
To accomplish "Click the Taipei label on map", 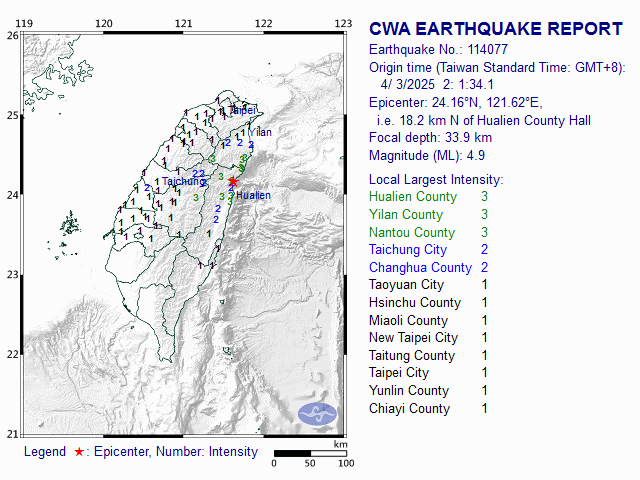I will tap(243, 110).
